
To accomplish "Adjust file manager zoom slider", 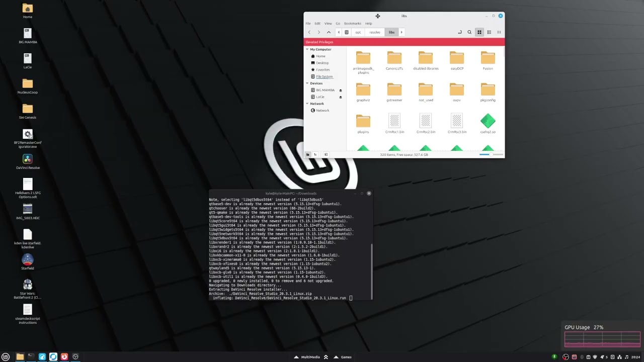I will [490, 154].
